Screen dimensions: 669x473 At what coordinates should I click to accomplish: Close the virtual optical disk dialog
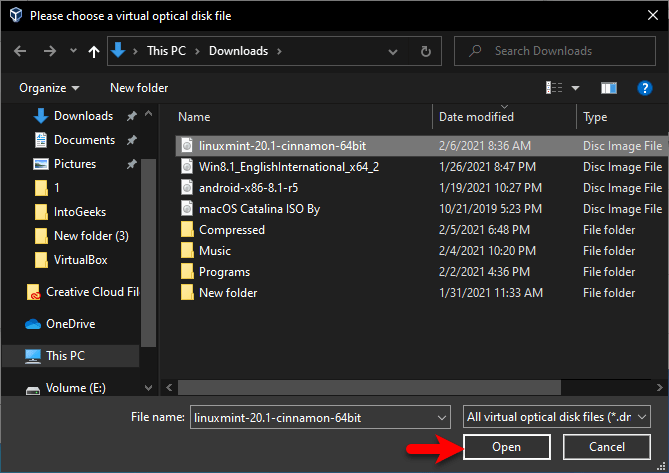[653, 16]
